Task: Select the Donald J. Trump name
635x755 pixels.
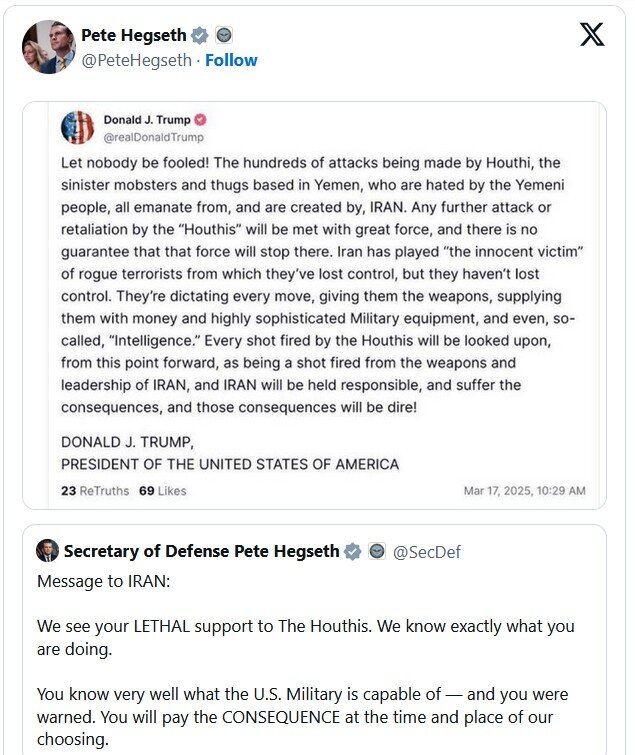Action: (x=147, y=120)
